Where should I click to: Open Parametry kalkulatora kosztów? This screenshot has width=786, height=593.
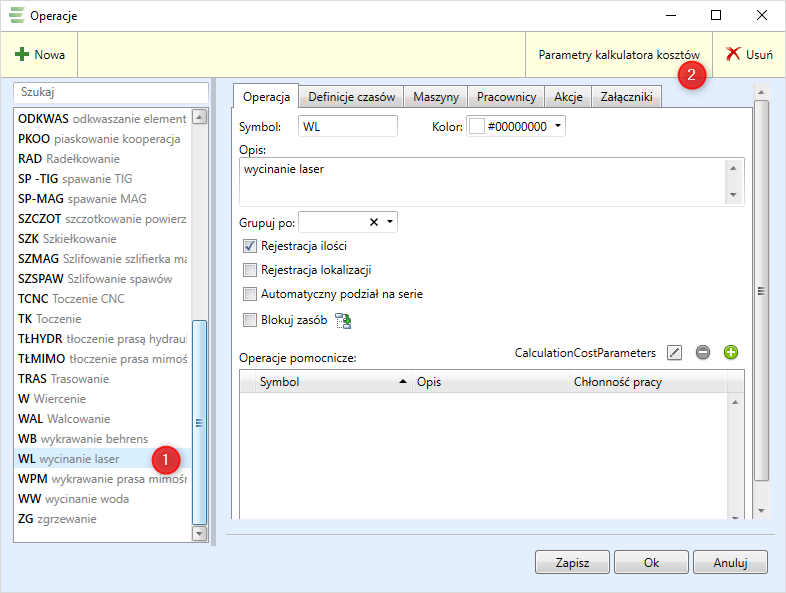click(618, 55)
